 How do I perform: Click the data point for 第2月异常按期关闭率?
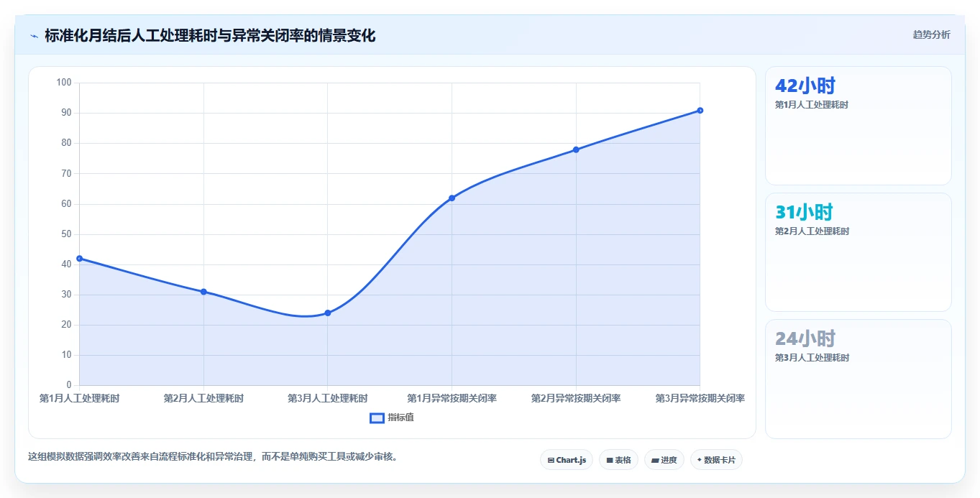click(x=576, y=149)
